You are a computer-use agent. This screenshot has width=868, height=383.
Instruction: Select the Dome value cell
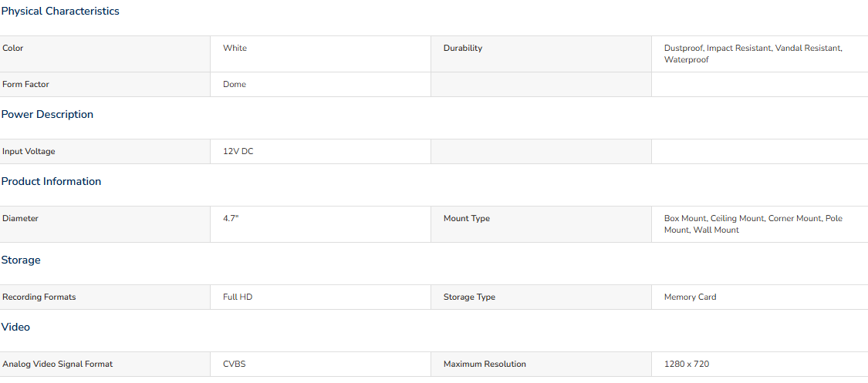[x=320, y=85]
